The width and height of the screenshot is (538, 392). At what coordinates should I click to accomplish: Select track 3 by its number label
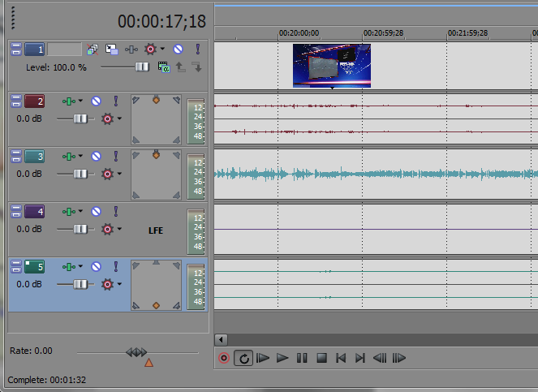(x=35, y=156)
